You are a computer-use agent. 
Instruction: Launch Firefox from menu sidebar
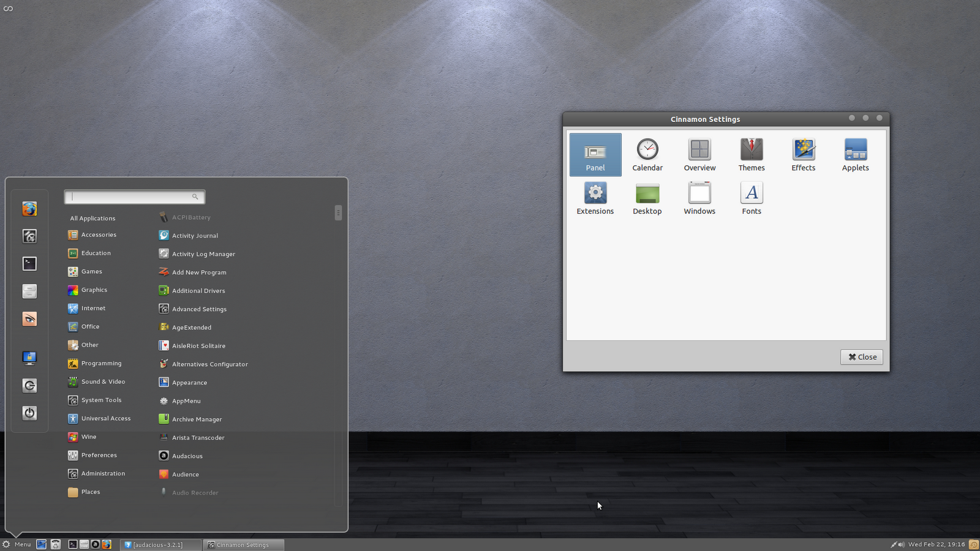[29, 208]
